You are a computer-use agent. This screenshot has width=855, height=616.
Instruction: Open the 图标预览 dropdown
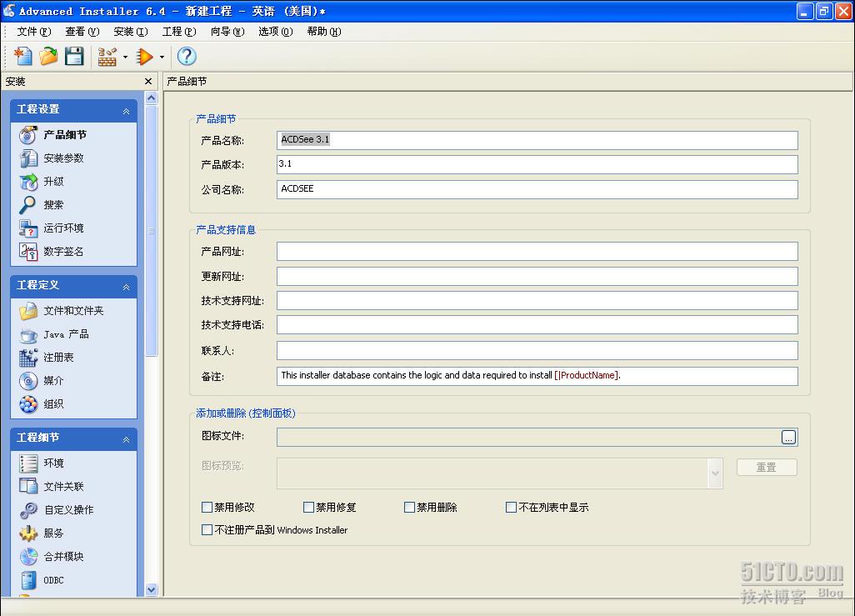[x=715, y=473]
